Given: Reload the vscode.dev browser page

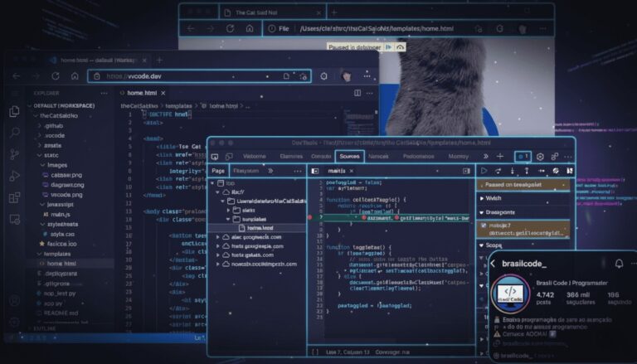Looking at the screenshot, I should (56, 76).
